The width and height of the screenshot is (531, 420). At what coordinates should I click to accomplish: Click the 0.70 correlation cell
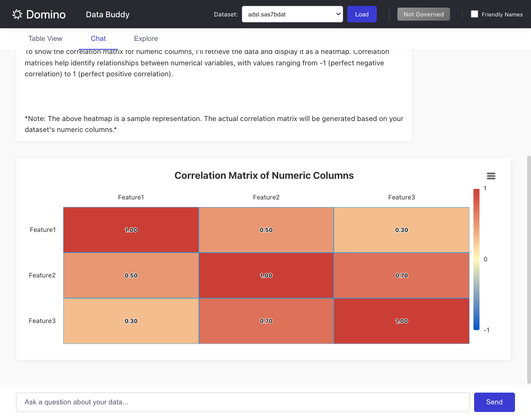401,275
